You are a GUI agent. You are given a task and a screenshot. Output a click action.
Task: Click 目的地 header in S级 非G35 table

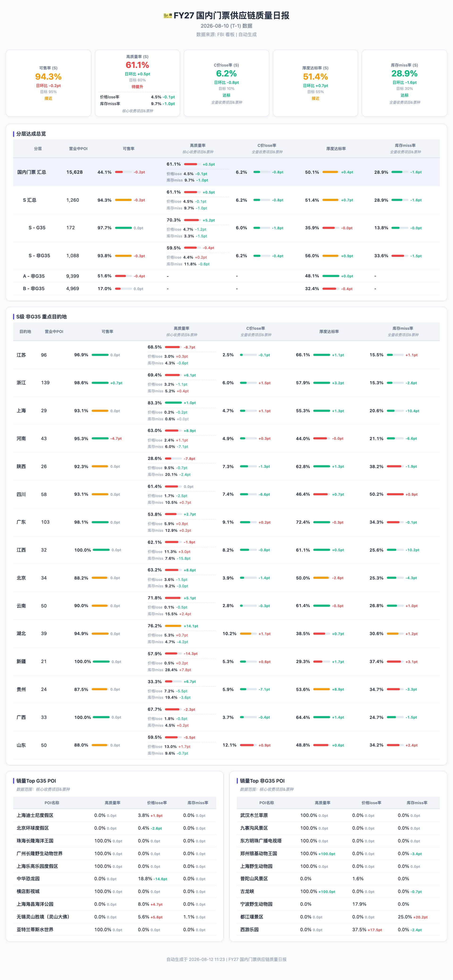25,332
